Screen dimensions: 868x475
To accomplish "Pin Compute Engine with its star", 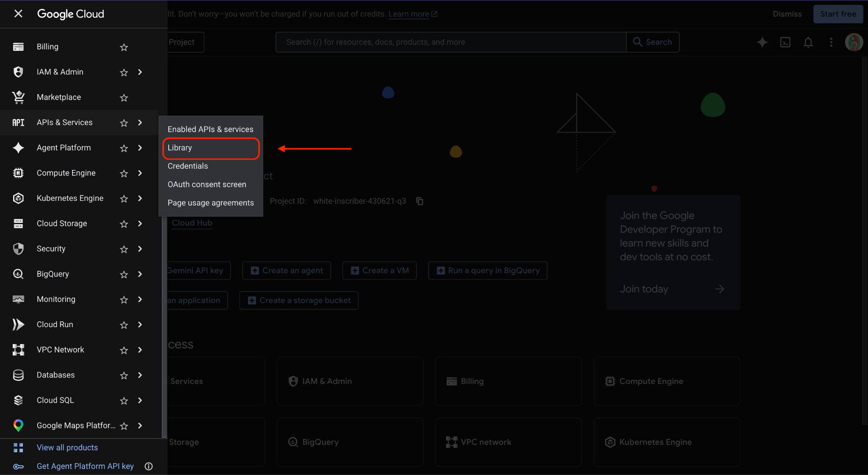I will 124,173.
